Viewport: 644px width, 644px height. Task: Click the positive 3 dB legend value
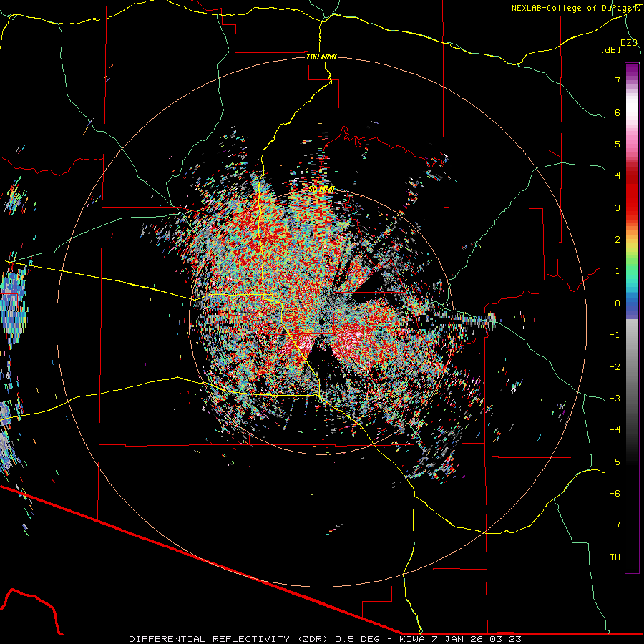tap(618, 208)
